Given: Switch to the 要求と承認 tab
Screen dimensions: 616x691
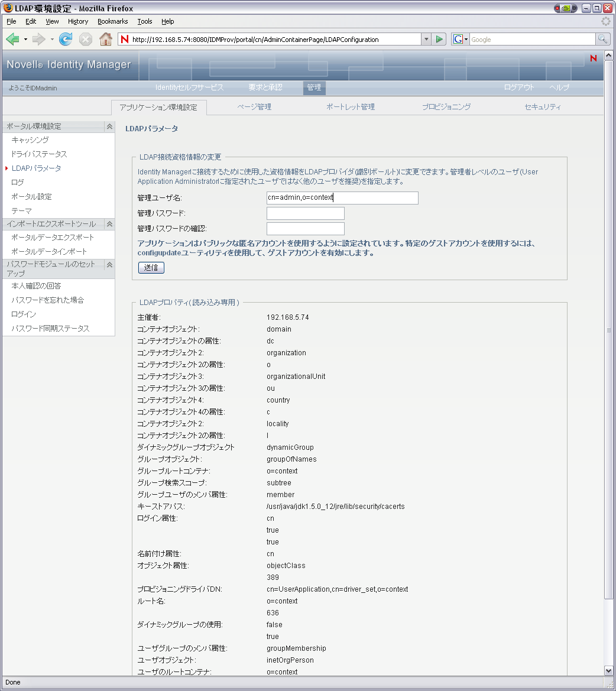Looking at the screenshot, I should point(265,87).
